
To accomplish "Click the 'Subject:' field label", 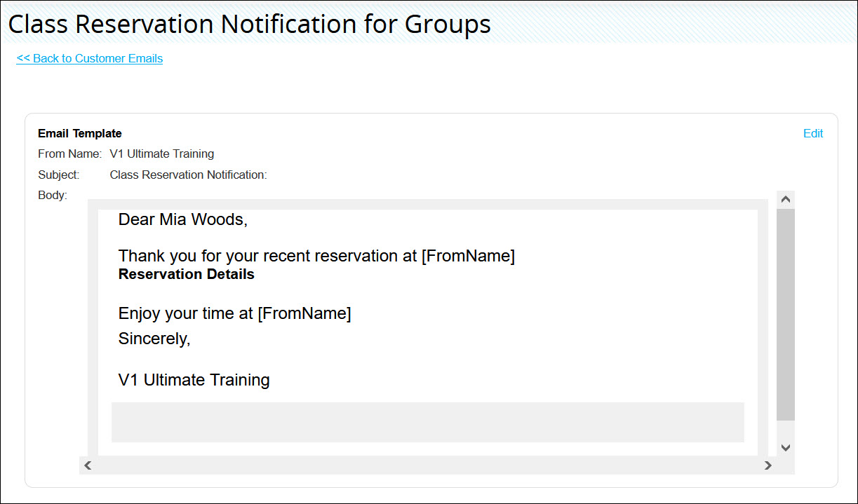I will point(59,175).
